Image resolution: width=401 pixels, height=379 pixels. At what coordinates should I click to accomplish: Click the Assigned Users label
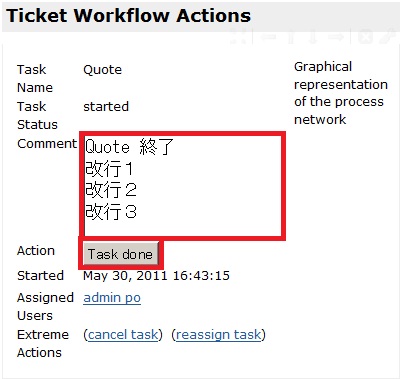pyautogui.click(x=45, y=307)
